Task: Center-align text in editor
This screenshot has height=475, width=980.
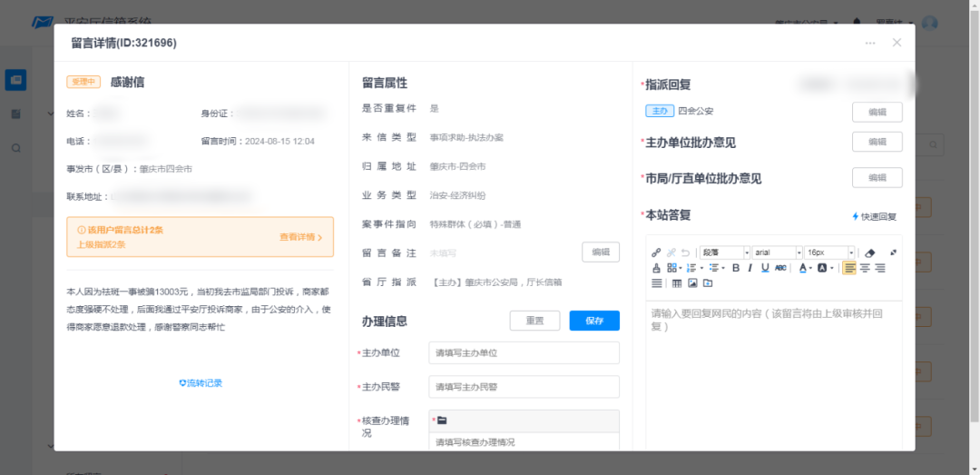Action: [x=865, y=268]
